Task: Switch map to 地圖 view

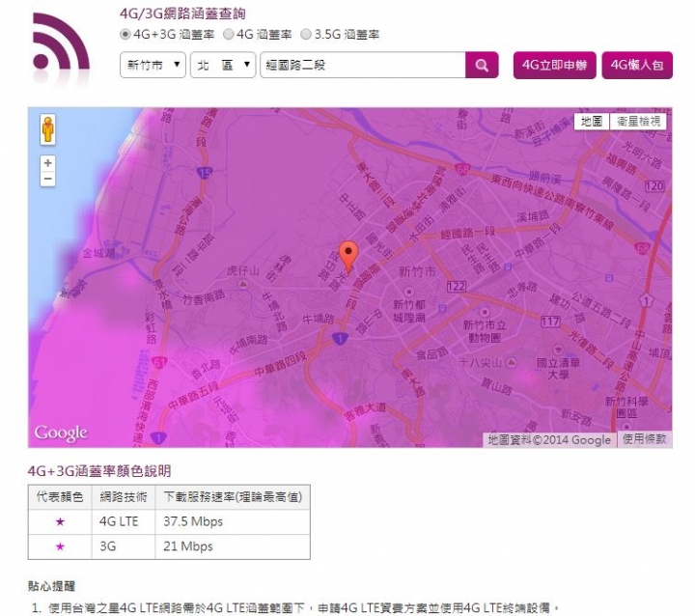Action: (592, 121)
